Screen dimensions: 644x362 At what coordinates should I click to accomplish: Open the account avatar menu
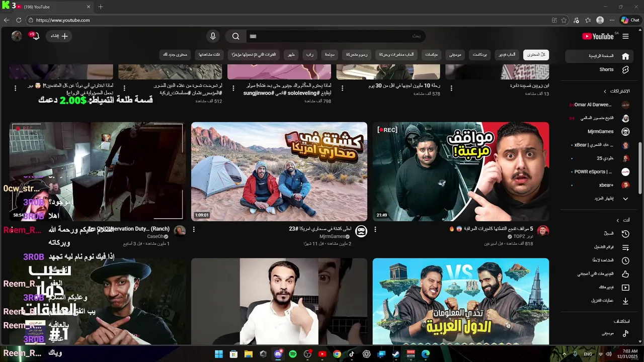tap(17, 36)
